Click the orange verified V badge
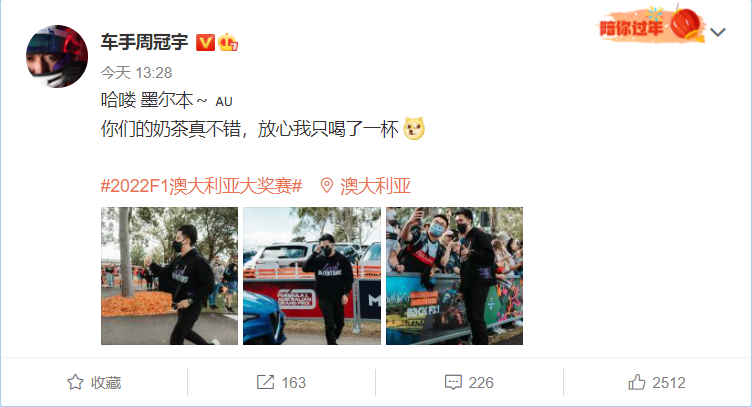 coord(205,43)
